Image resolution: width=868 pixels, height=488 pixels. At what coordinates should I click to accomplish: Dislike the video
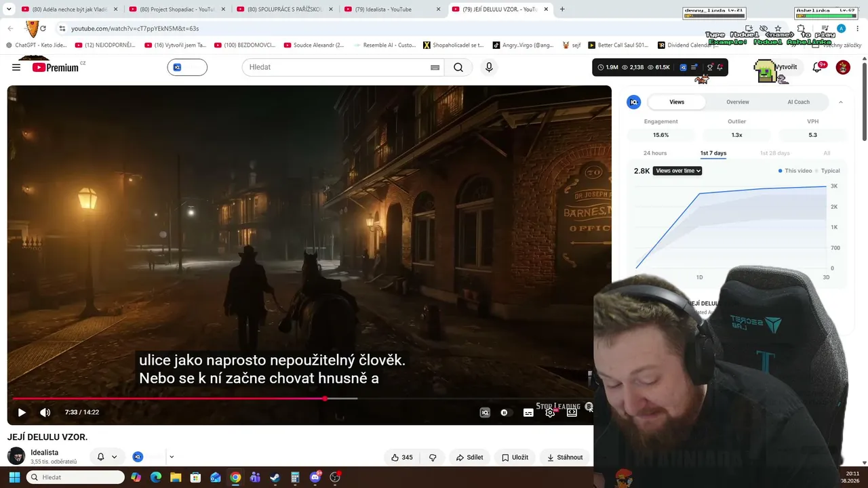click(433, 457)
